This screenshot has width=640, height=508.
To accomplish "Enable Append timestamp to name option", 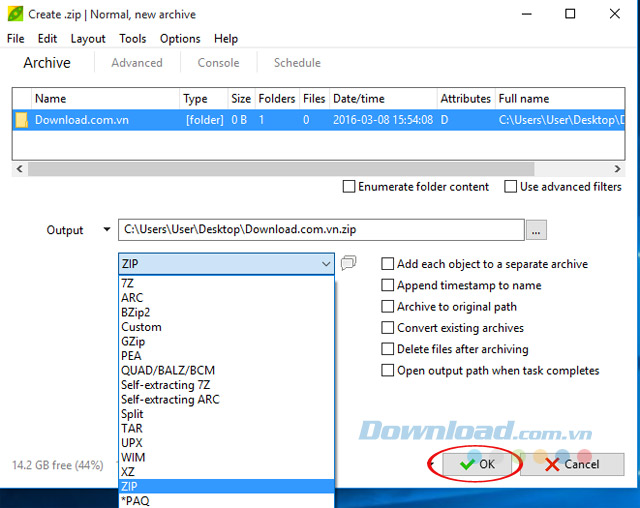I will 388,285.
